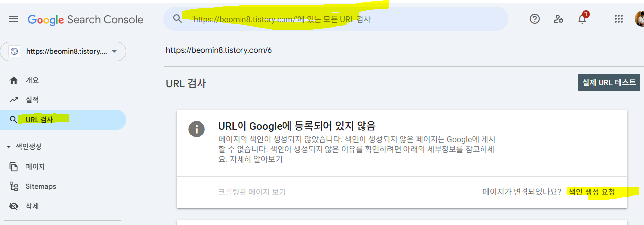Image resolution: width=644 pixels, height=225 pixels.
Task: Open the hamburger main menu
Action: point(14,19)
